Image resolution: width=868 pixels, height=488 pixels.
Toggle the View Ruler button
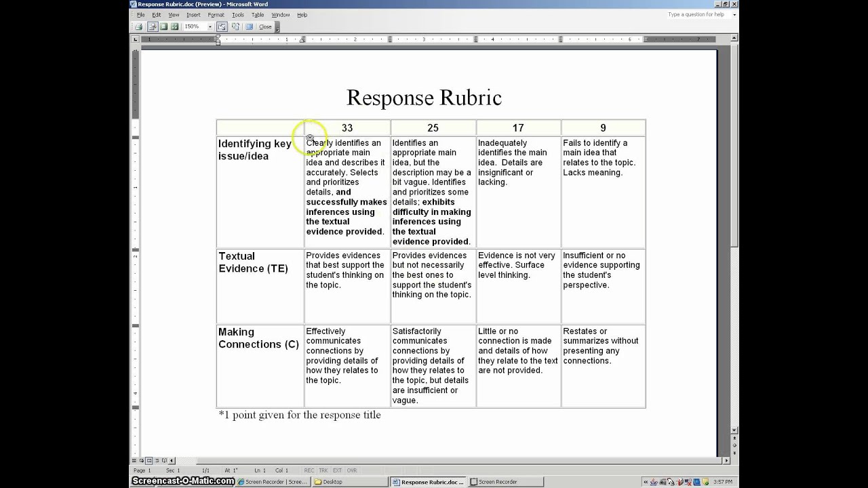[x=222, y=26]
